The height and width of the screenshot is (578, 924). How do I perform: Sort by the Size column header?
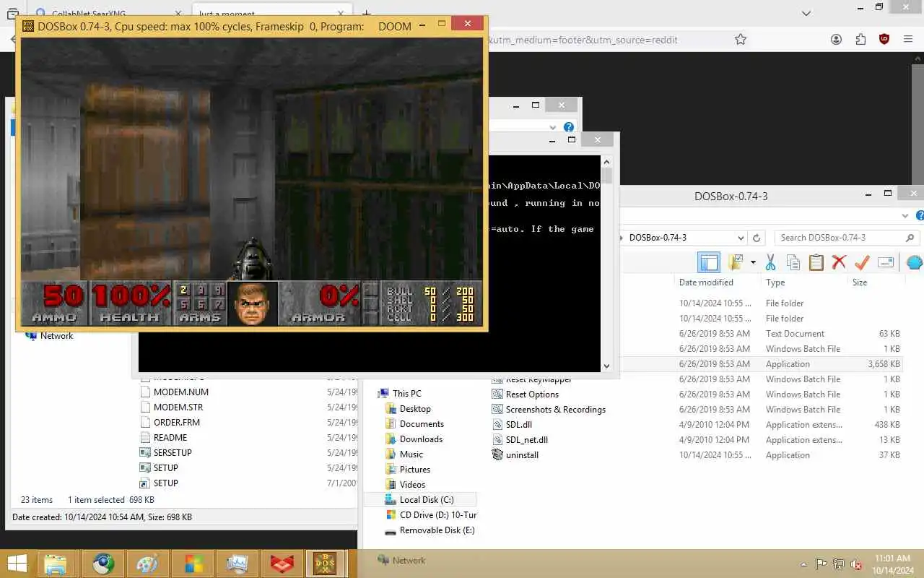(x=860, y=282)
